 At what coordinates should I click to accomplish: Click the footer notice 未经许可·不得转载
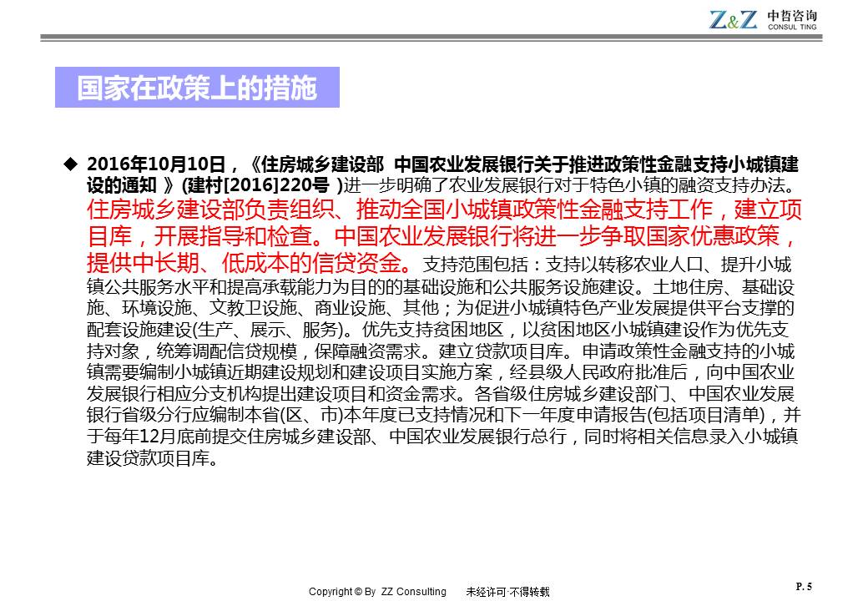tap(507, 592)
